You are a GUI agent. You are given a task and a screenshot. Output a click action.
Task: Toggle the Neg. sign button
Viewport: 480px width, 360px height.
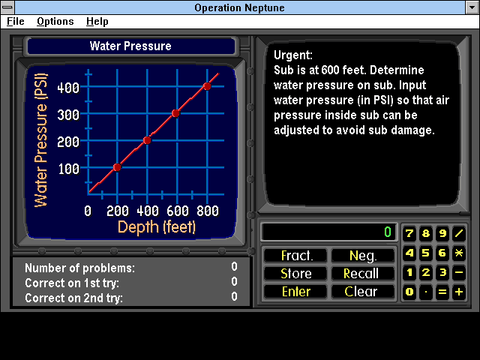(x=363, y=256)
